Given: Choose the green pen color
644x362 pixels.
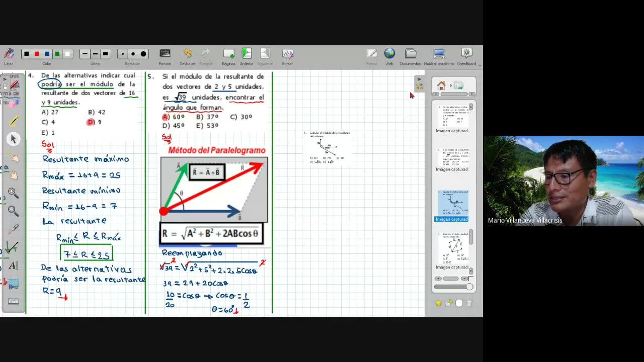Looking at the screenshot, I should pyautogui.click(x=57, y=54).
